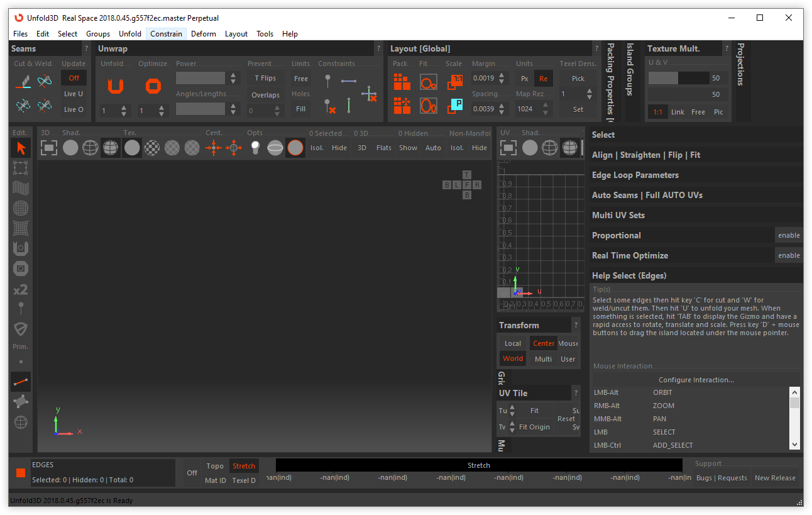Viewport: 812px width, 515px height.
Task: Click Set under Texel Density
Action: [578, 109]
